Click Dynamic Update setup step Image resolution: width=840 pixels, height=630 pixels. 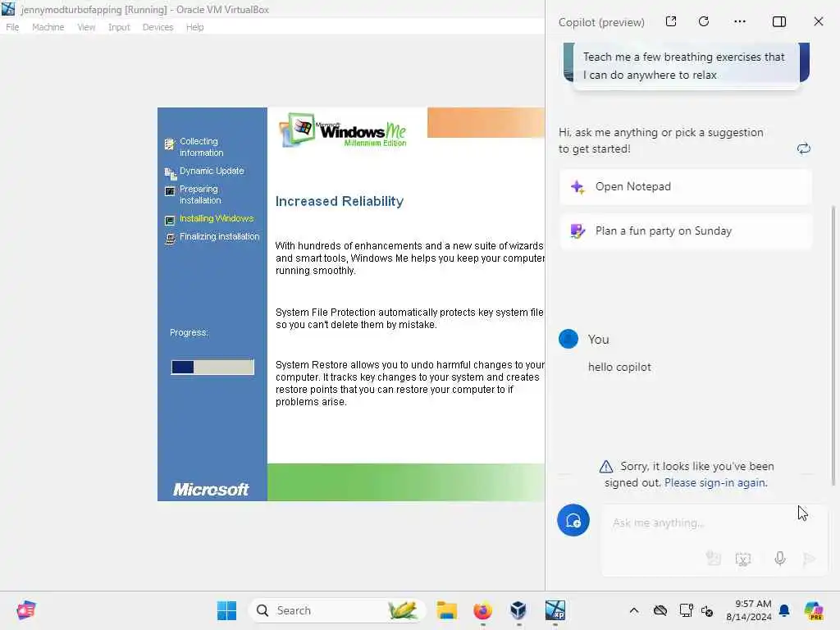tap(212, 171)
